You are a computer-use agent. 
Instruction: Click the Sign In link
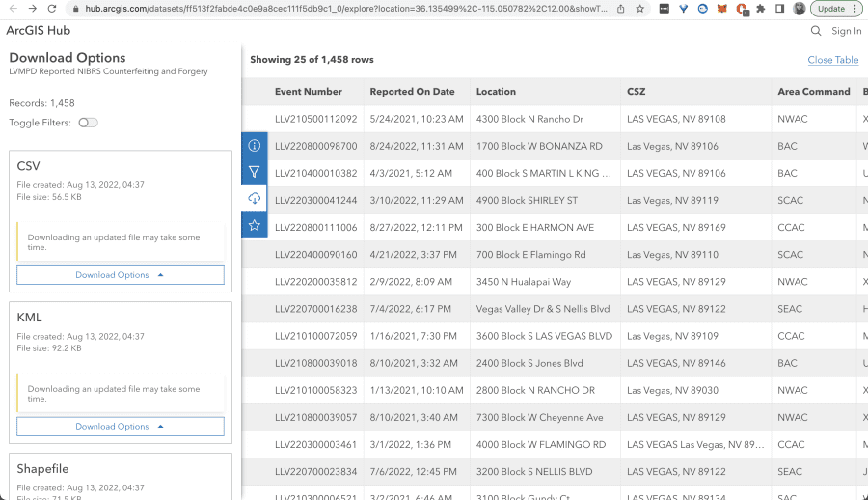(847, 31)
